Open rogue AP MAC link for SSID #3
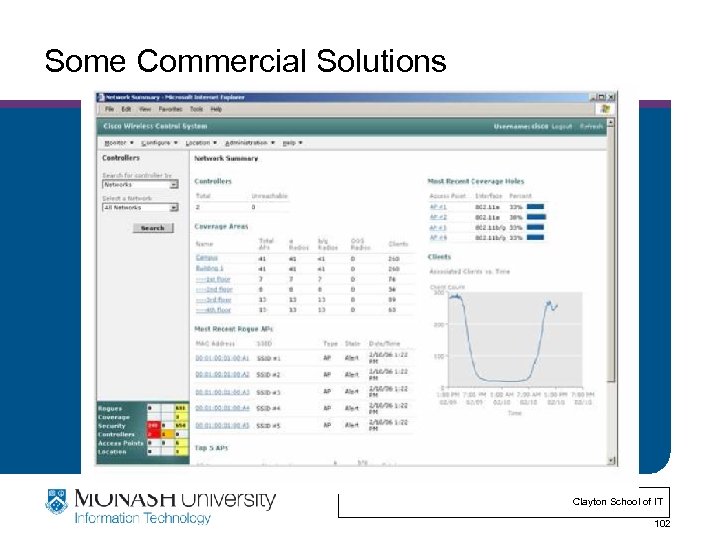The height and width of the screenshot is (540, 720). pyautogui.click(x=222, y=392)
